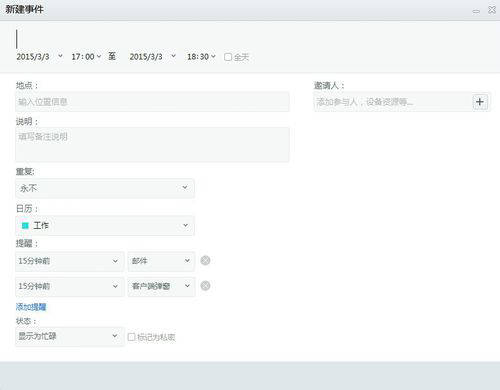This screenshot has width=500, height=390.
Task: Open the 状态 dropdown showing 显示为忙碌
Action: coord(70,336)
